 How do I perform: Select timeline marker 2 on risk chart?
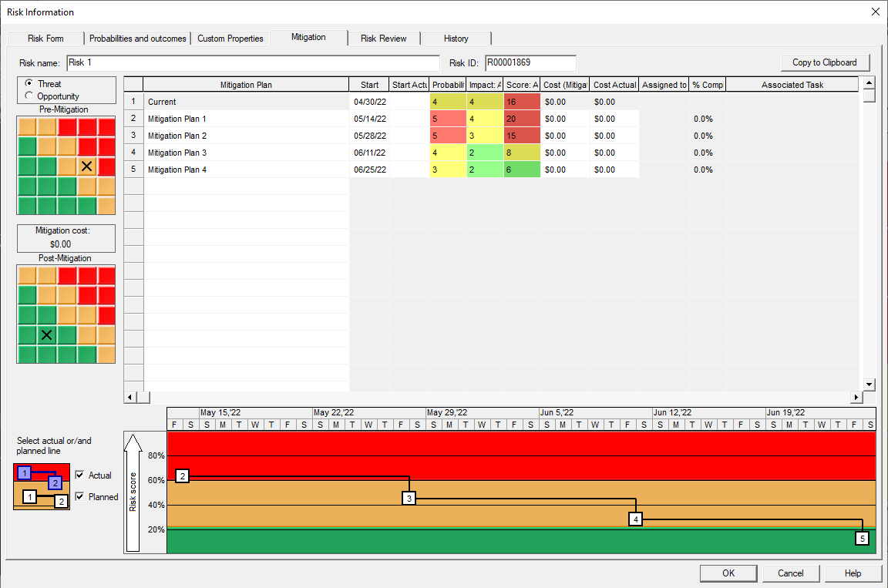[x=183, y=476]
